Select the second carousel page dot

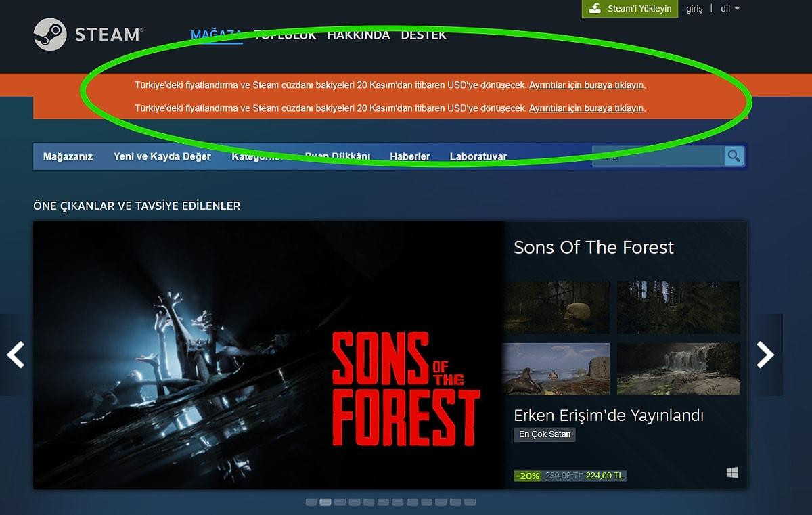(325, 502)
